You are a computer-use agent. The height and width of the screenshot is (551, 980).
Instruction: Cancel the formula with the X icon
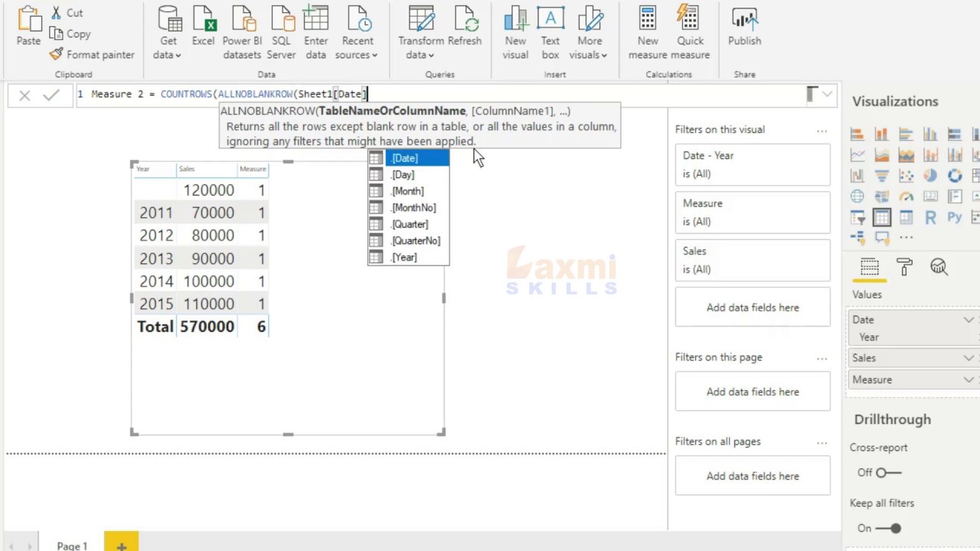coord(24,95)
